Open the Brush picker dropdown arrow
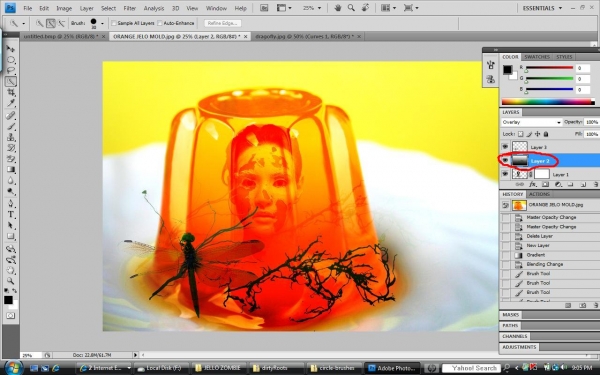The image size is (600, 375). [102, 23]
